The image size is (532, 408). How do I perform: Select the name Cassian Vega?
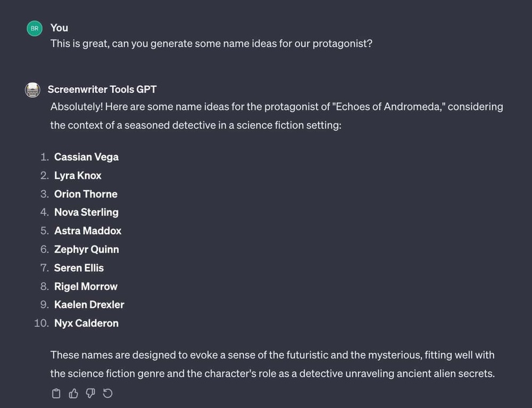pyautogui.click(x=86, y=157)
